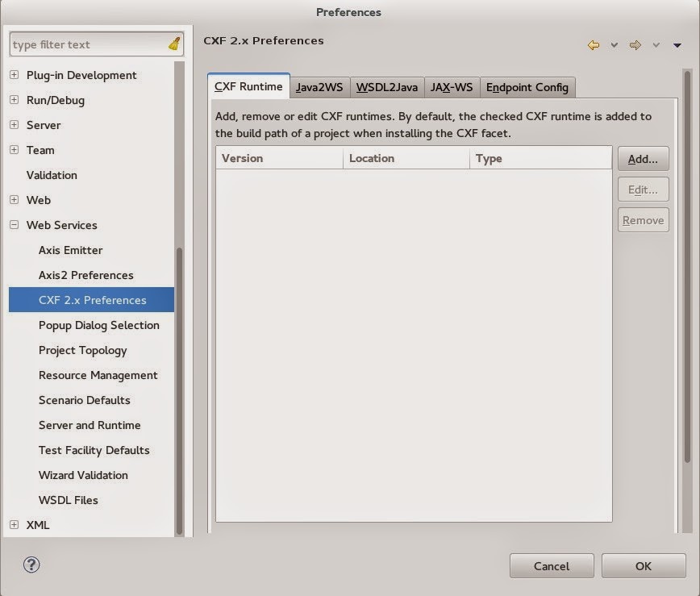This screenshot has width=700, height=596.
Task: Confirm preferences with OK
Action: [x=644, y=566]
